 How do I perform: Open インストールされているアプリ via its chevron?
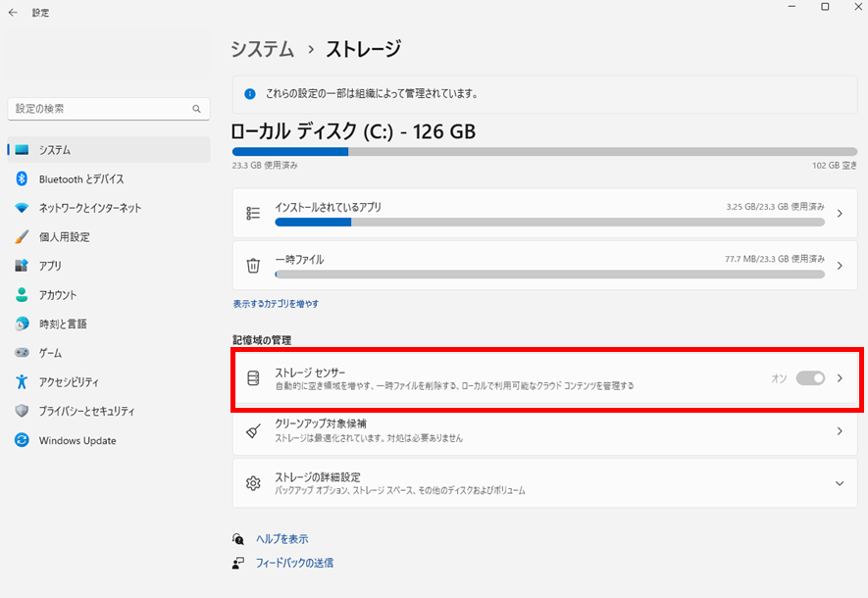tap(840, 213)
